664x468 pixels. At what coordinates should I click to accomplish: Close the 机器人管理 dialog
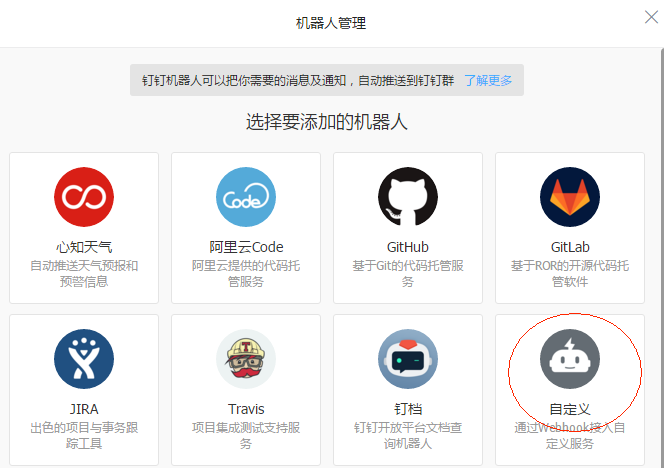tap(651, 17)
